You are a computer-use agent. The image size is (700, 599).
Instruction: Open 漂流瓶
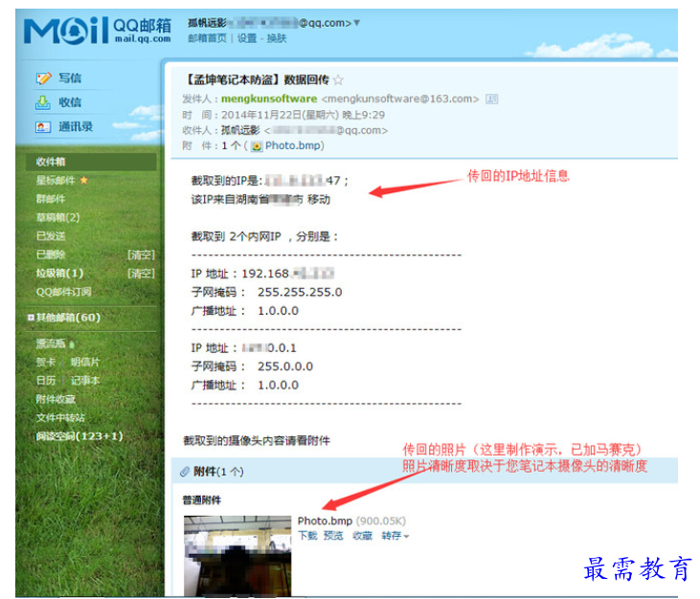[51, 344]
